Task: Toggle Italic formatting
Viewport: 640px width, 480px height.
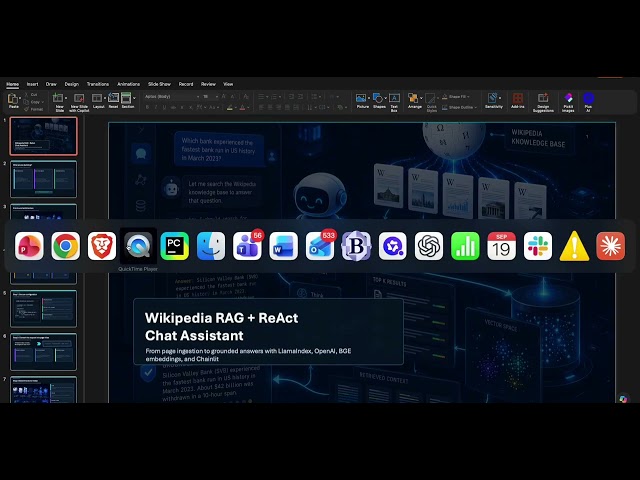Action: click(x=156, y=107)
